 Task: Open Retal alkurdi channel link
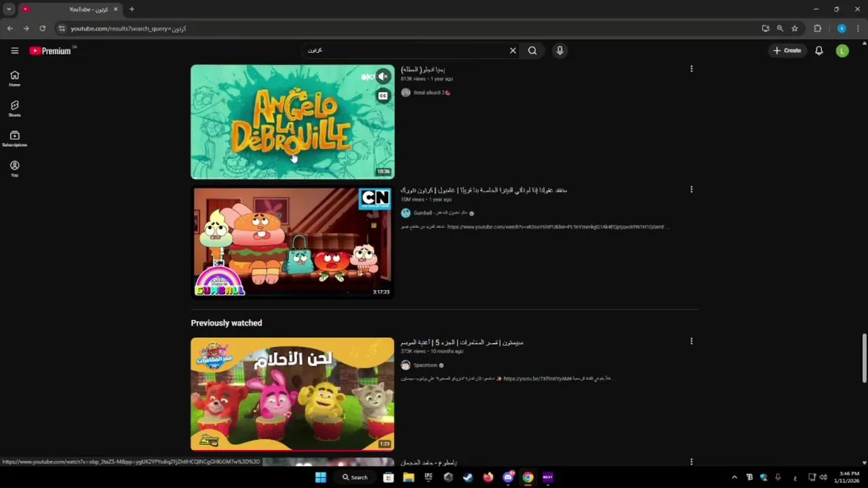tap(432, 93)
